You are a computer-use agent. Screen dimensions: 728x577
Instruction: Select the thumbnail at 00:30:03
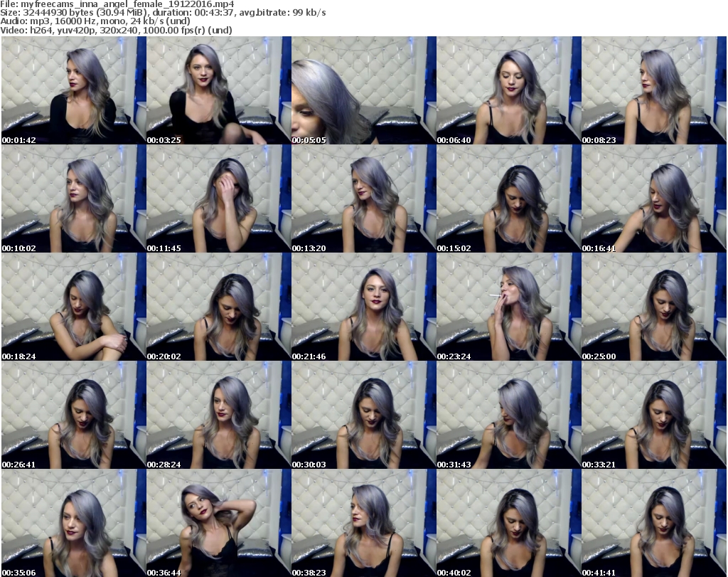(x=363, y=415)
